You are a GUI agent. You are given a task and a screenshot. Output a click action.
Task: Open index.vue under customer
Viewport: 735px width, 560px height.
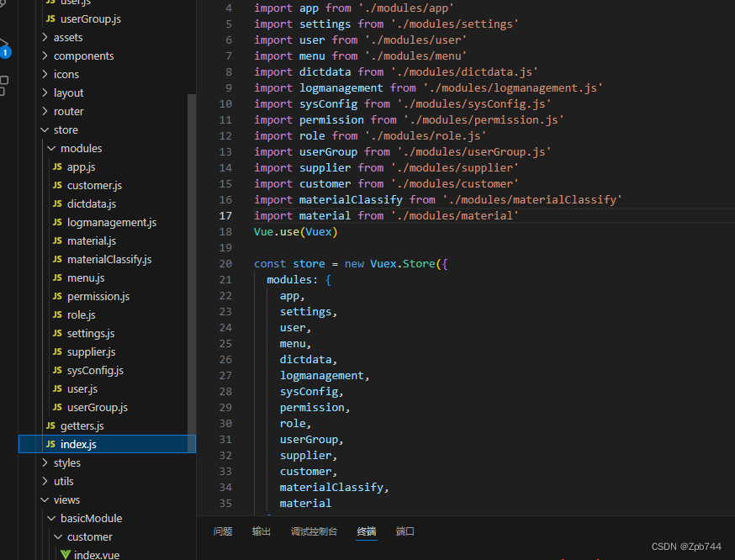(x=97, y=555)
